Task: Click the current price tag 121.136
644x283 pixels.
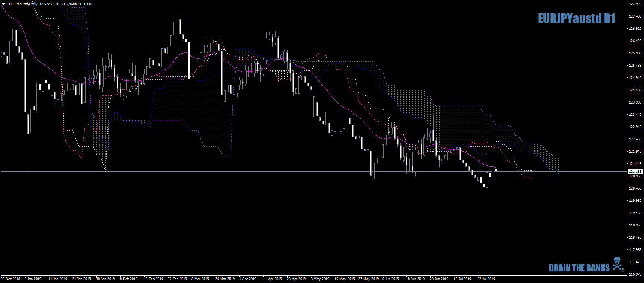Action: point(635,172)
